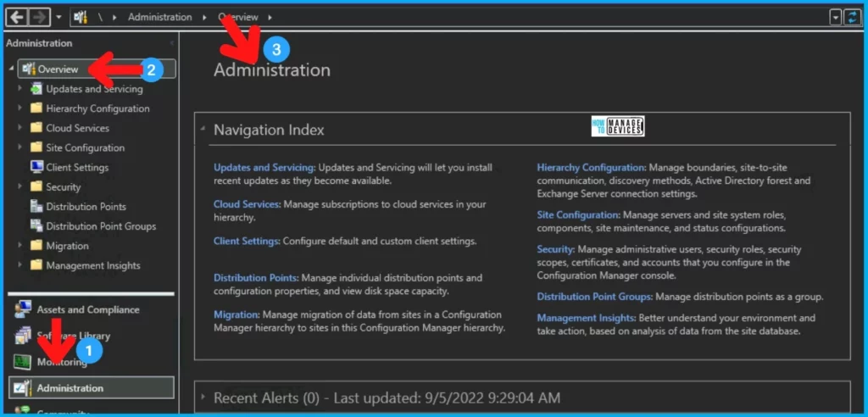
Task: Open the chevron after Administration breadcrumb
Action: point(204,17)
